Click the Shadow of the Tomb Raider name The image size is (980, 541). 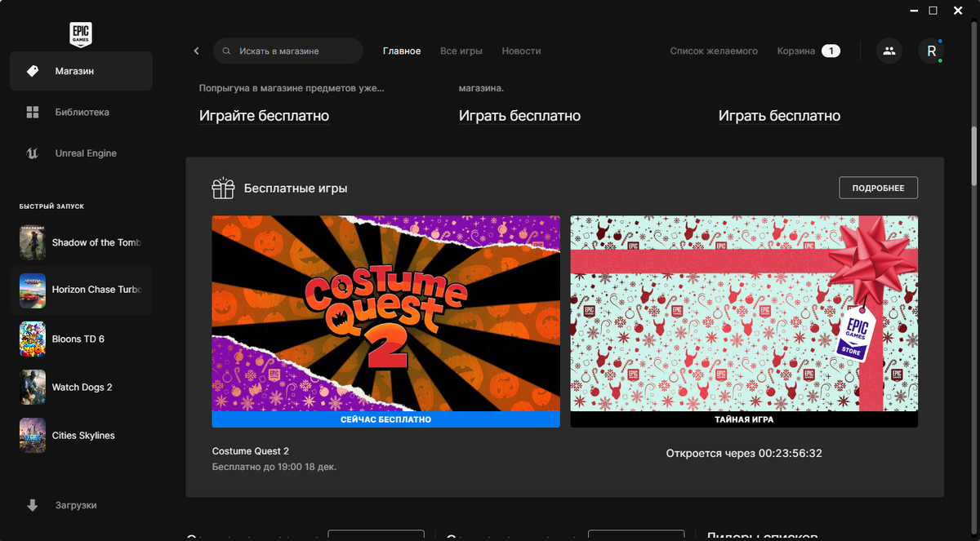pyautogui.click(x=96, y=242)
